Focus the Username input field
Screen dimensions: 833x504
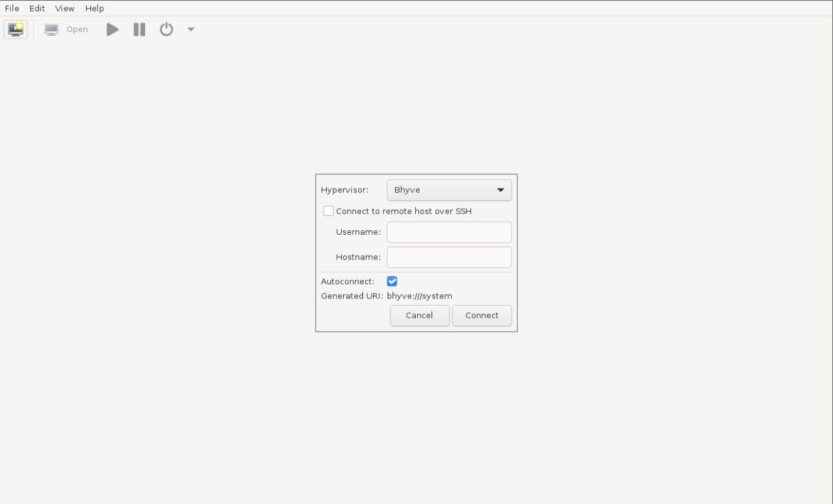[x=449, y=232]
